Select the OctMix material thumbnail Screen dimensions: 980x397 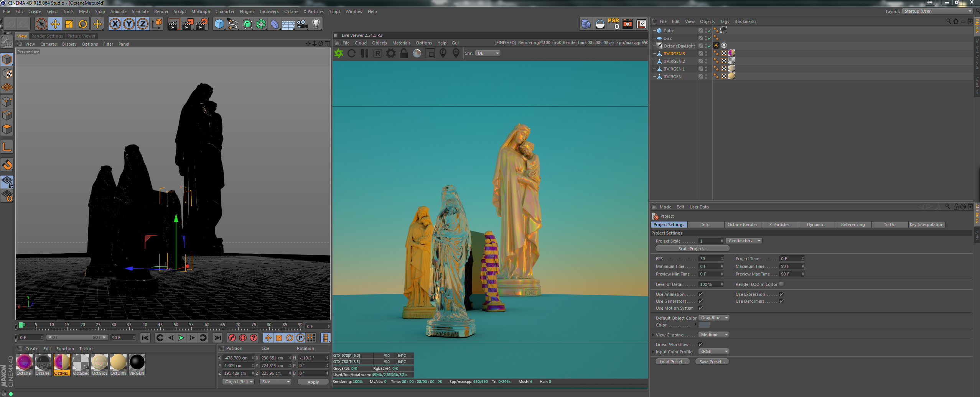pyautogui.click(x=62, y=364)
